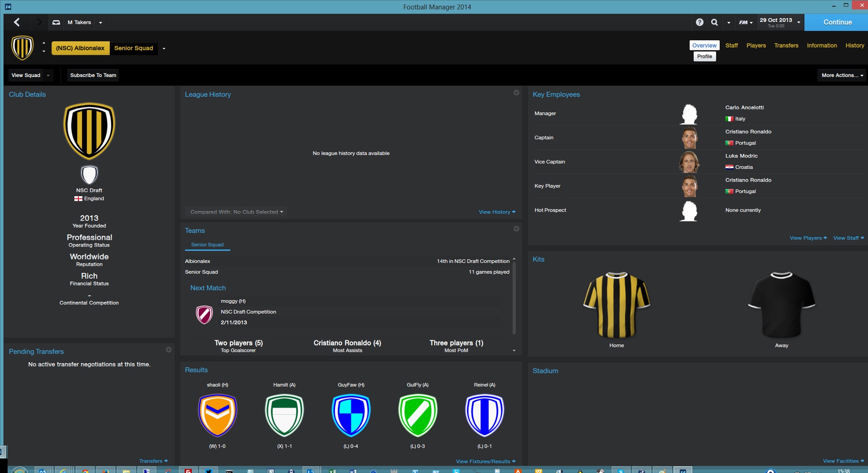Open the GulFly result badge
868x473 pixels.
418,415
